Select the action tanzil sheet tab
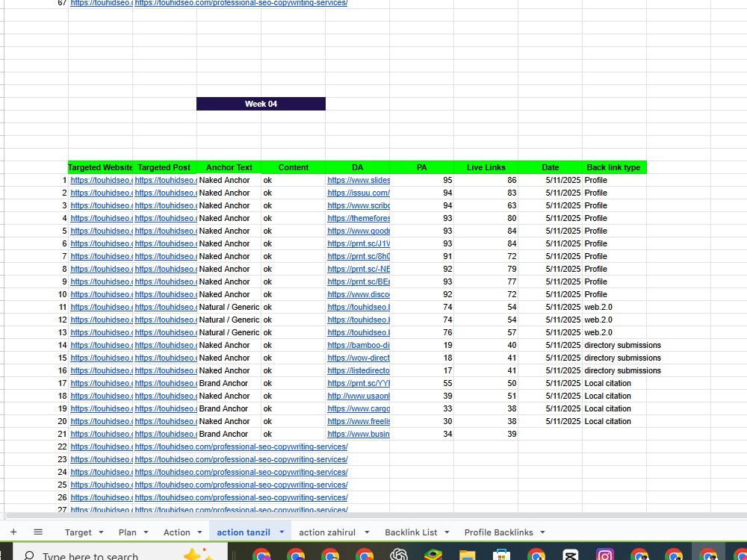This screenshot has width=747, height=560. [244, 532]
